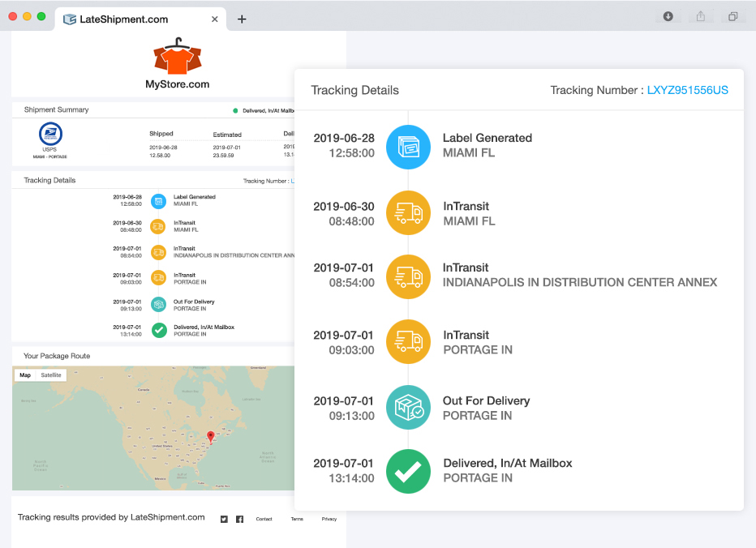
Task: Click the USPS carrier logo
Action: 50,134
